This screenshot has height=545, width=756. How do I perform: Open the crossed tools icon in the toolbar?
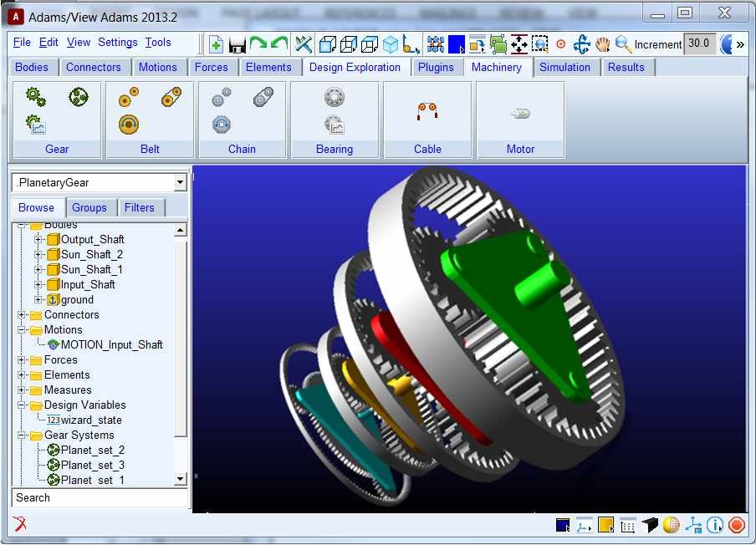tap(304, 44)
